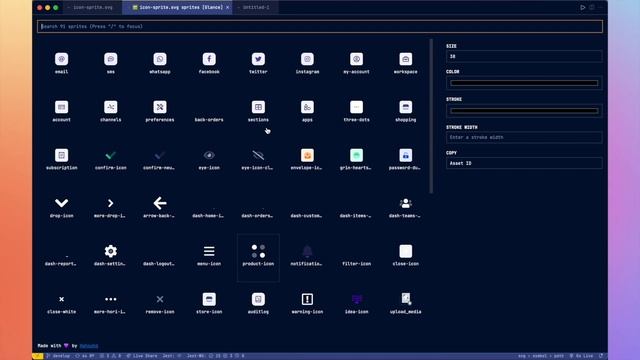Viewport: 640px width, 360px height.
Task: Open the Copy Asset ID dropdown
Action: coord(524,163)
